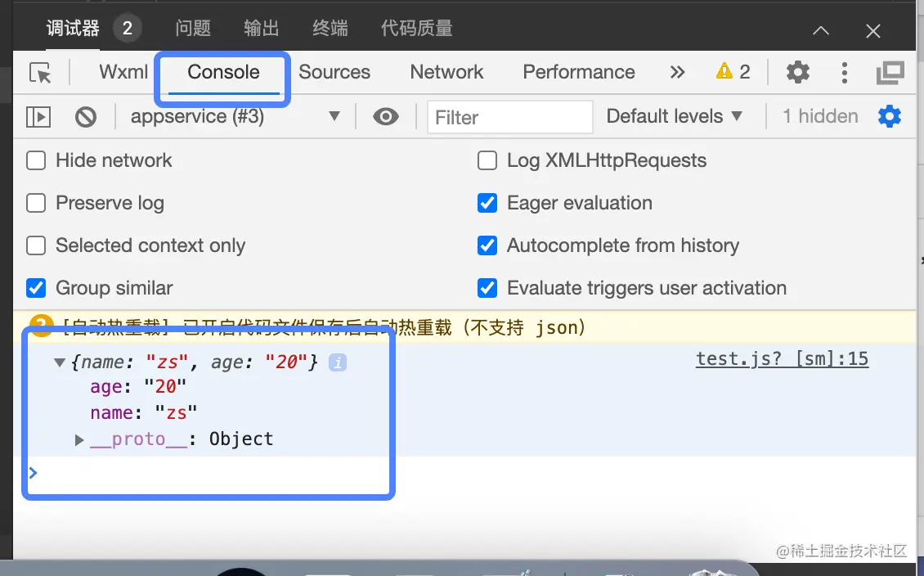This screenshot has width=924, height=576.
Task: Click the age: "20" property row
Action: (x=138, y=387)
